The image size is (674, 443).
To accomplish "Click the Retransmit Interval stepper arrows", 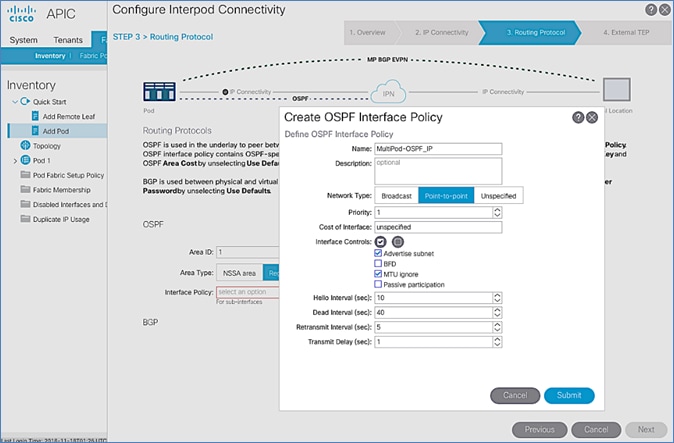I will 497,327.
